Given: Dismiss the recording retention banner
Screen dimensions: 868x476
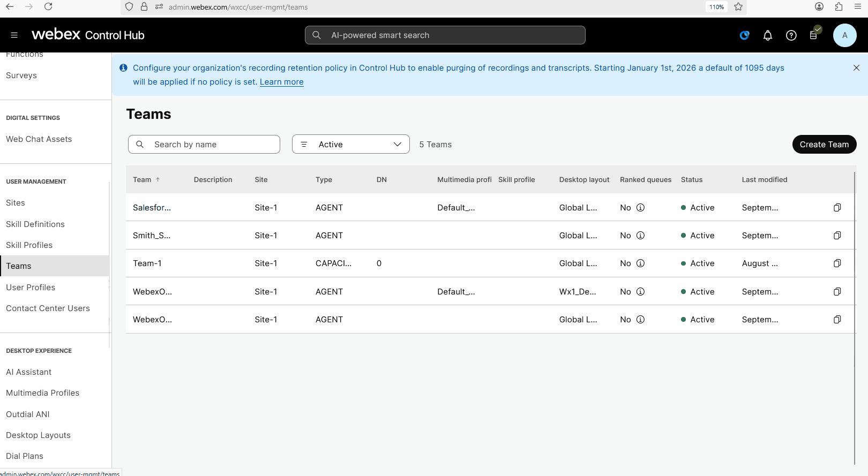Looking at the screenshot, I should tap(856, 68).
